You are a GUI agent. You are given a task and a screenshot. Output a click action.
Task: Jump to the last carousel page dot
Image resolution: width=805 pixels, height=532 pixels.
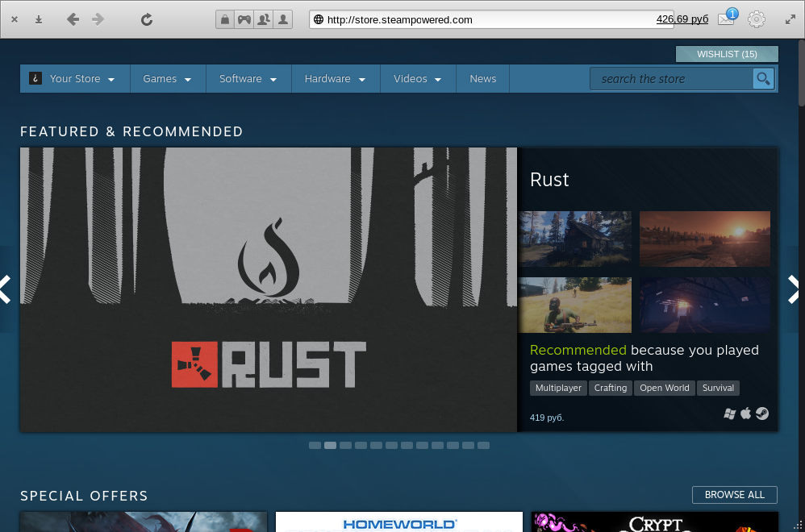point(483,445)
